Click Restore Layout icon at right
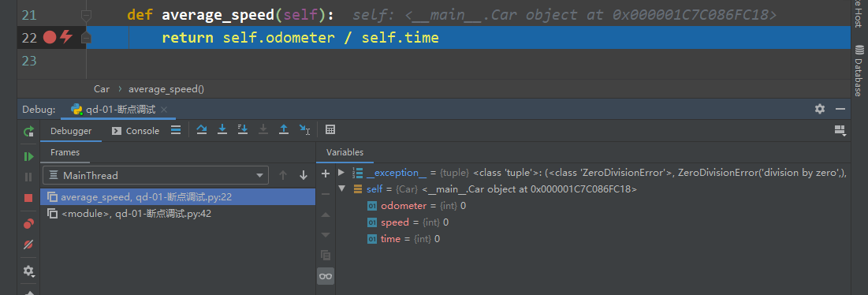Screen dimensions: 868x295 coord(840,130)
